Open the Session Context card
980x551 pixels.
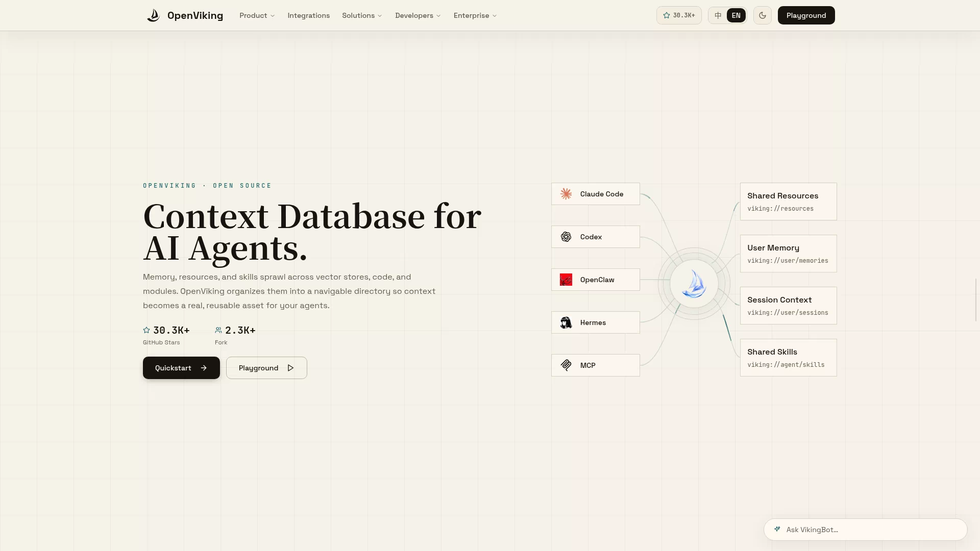(789, 306)
